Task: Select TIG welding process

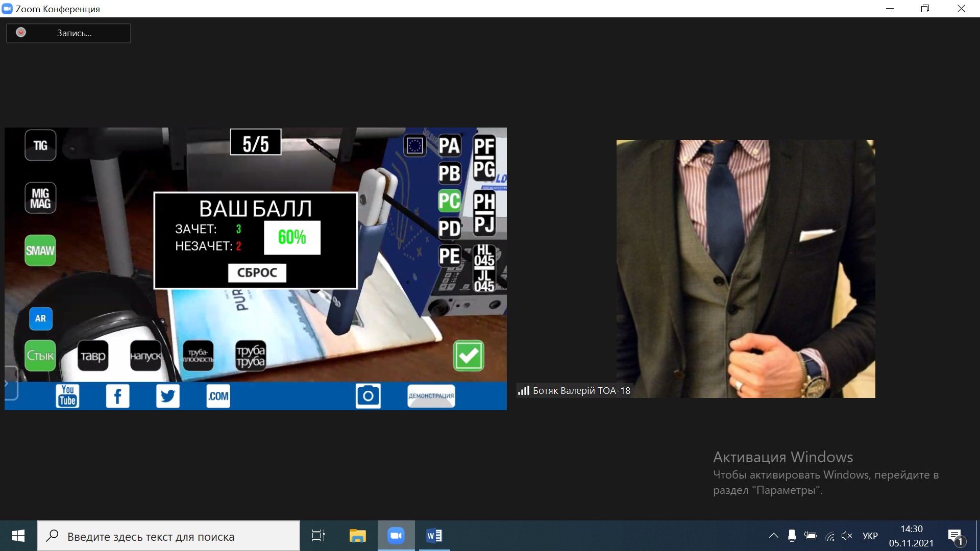Action: pyautogui.click(x=40, y=145)
